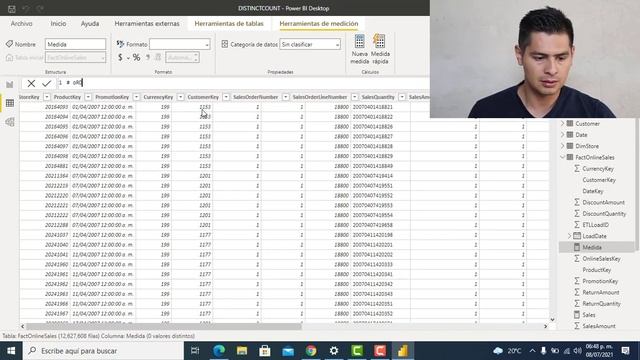The image size is (640, 360).
Task: Select the ProductKey column header
Action: click(67, 97)
